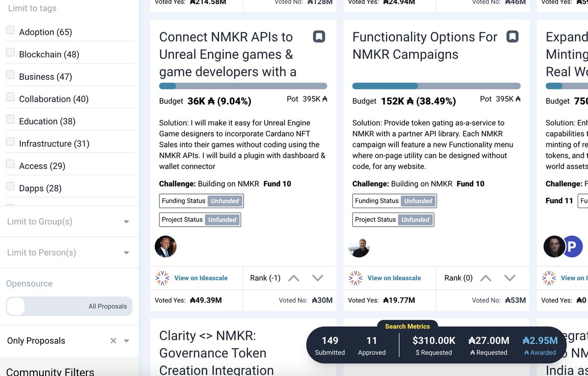Open View on Ideascale link for Connect NMKR APIs
Screen dimensions: 588x376
[201, 278]
